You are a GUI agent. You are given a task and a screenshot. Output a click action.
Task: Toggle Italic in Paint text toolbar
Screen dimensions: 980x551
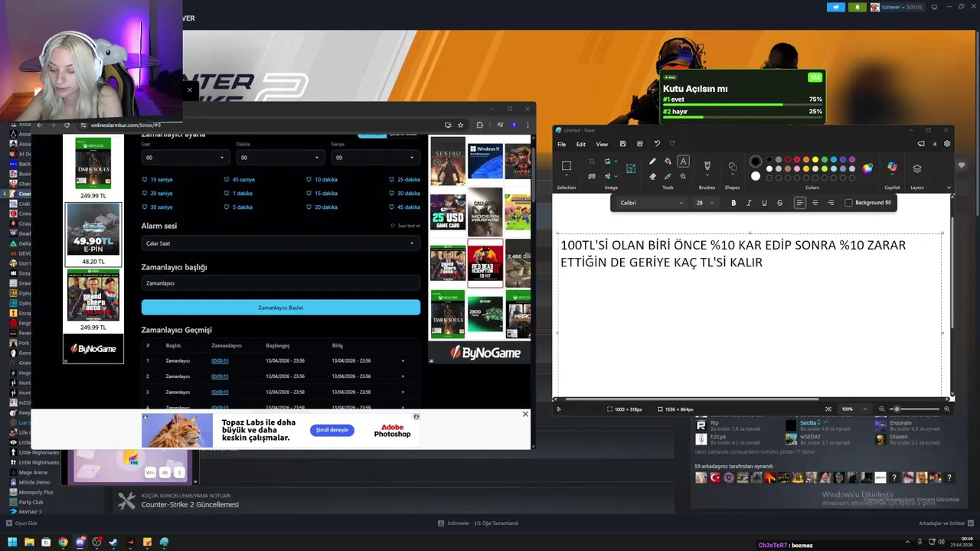[749, 203]
